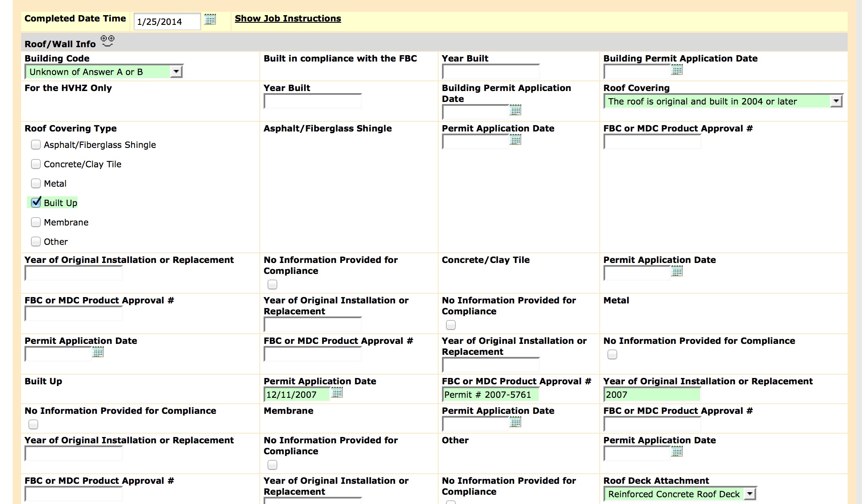Click the HVHZ Year Built input field
Screen dimensions: 862x504
[312, 101]
